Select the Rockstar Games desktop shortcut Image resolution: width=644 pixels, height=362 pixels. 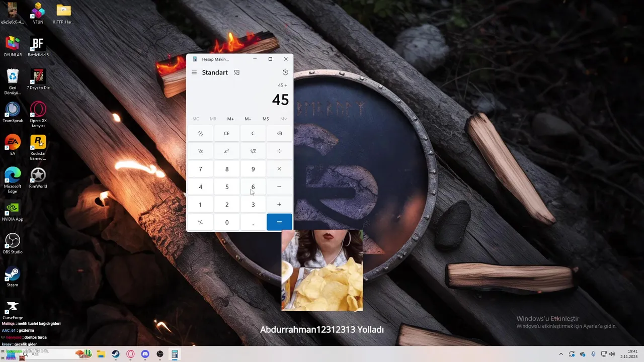point(38,147)
